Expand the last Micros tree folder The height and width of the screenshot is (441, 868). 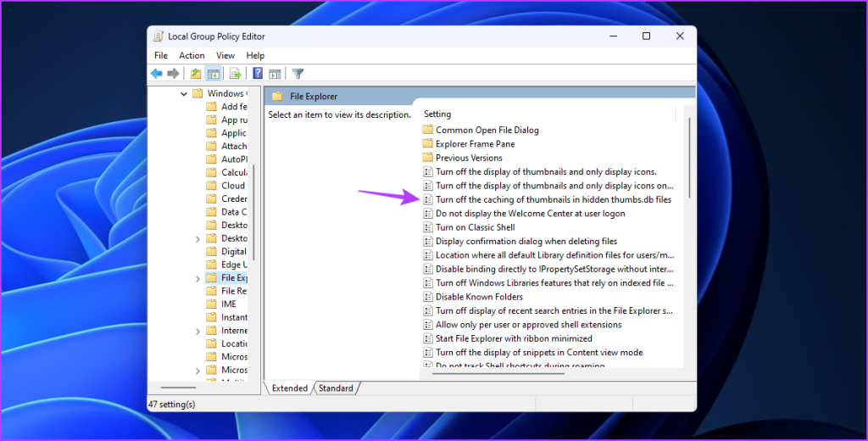(198, 370)
